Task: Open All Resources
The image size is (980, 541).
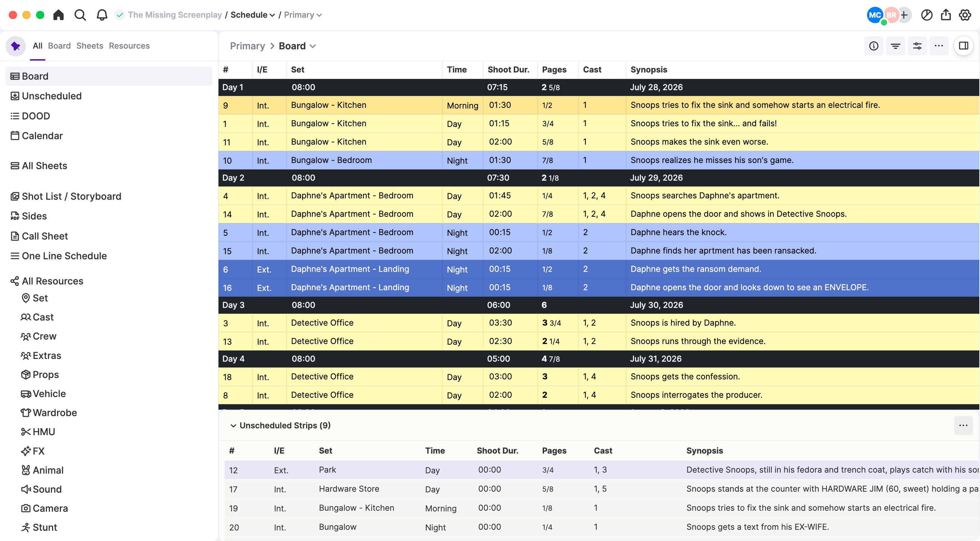Action: (52, 281)
